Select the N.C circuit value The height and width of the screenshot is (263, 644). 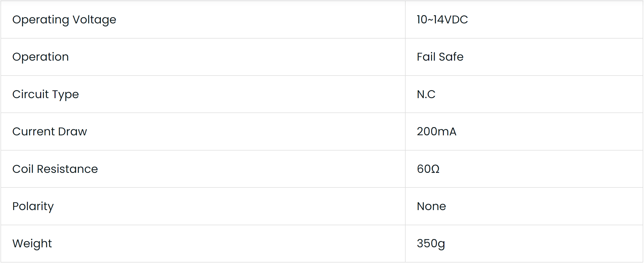[426, 94]
